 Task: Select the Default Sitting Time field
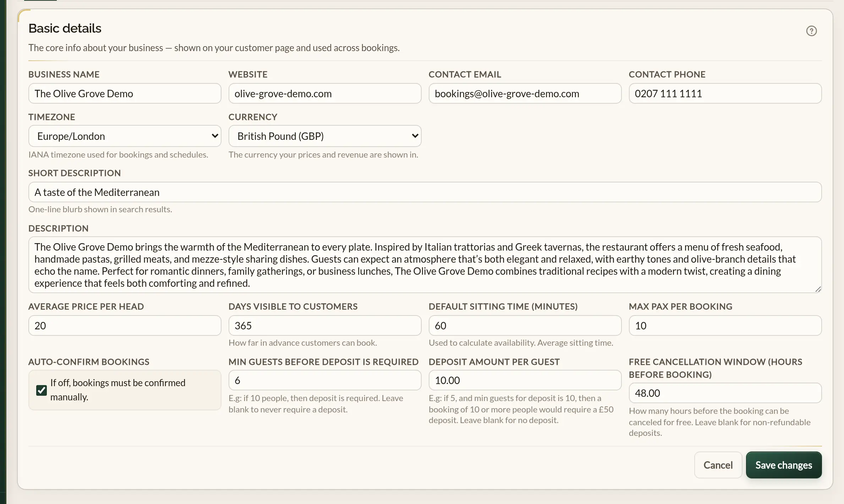[x=525, y=325]
